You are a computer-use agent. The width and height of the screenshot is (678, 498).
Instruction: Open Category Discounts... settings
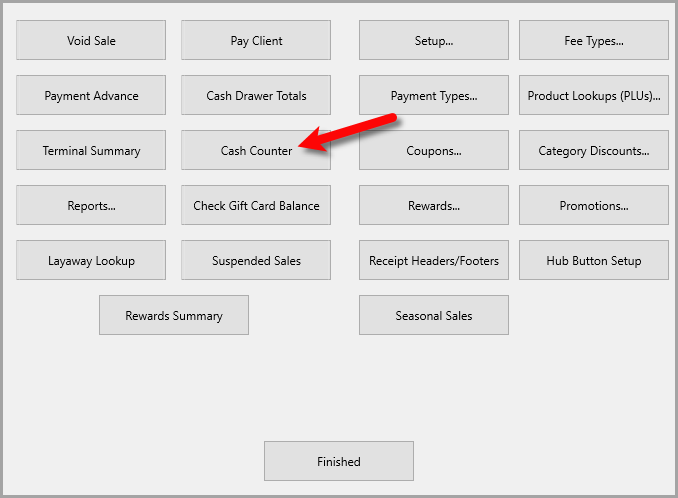594,150
